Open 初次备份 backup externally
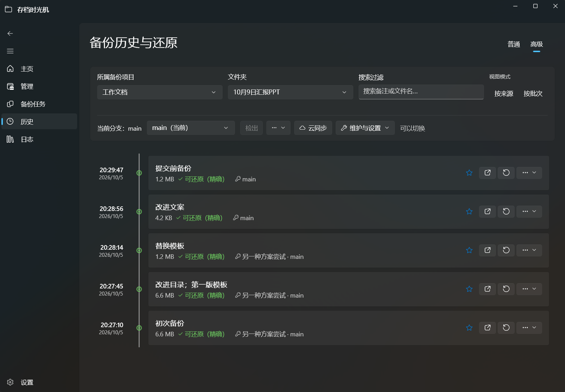Viewport: 565px width, 392px height. pyautogui.click(x=488, y=328)
